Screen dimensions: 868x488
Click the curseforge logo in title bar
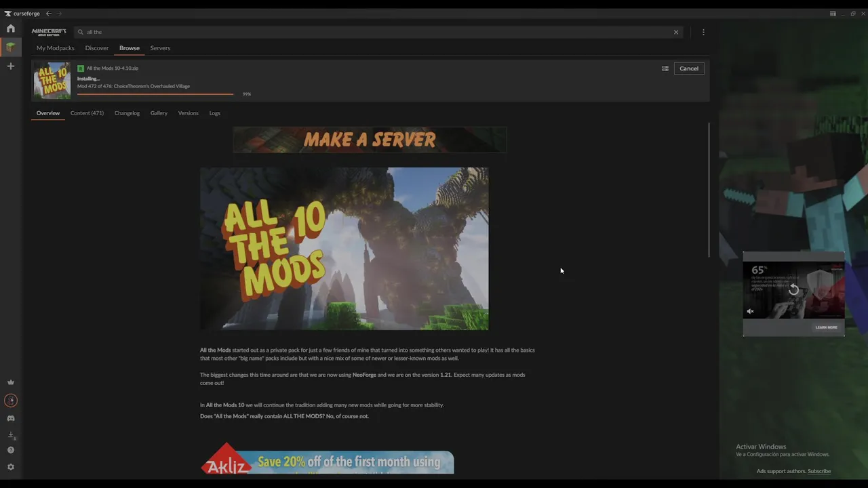(x=22, y=14)
